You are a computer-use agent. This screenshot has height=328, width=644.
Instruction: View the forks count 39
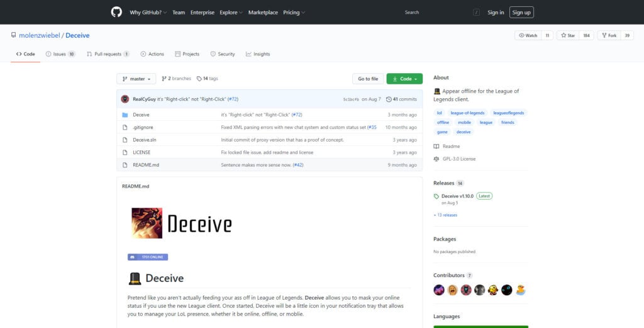[627, 35]
